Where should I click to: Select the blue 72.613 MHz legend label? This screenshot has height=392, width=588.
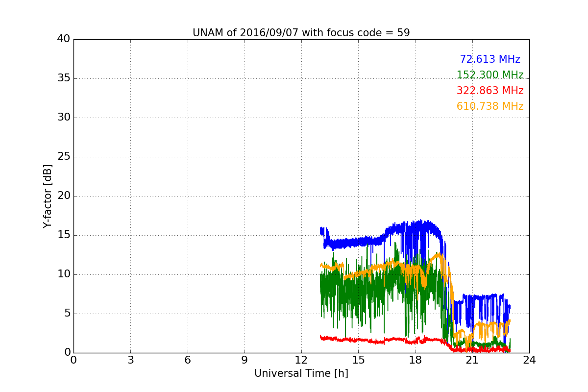(490, 59)
